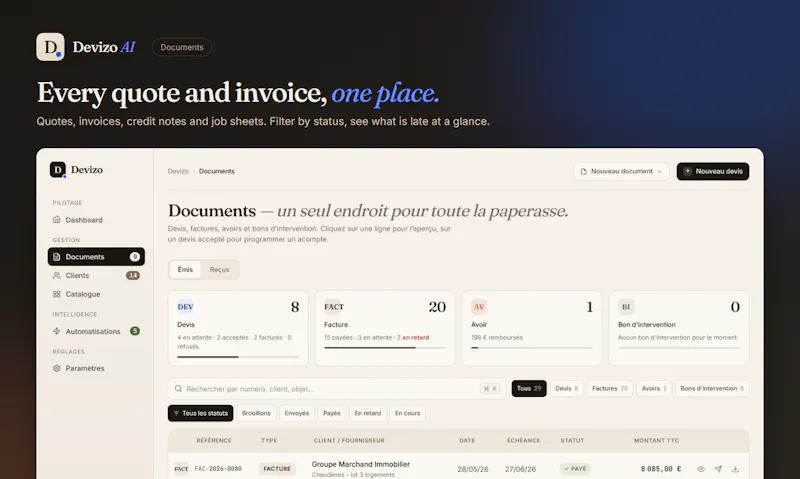This screenshot has height=479, width=800.
Task: Filter by En cours status
Action: (408, 413)
